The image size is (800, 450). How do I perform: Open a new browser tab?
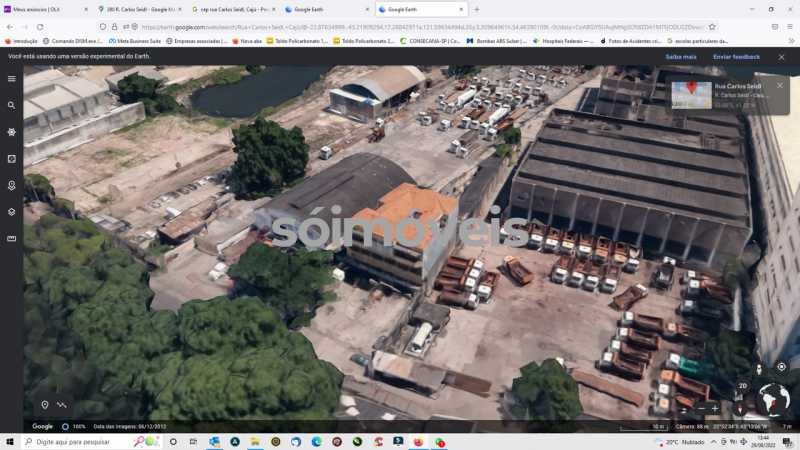tap(476, 9)
